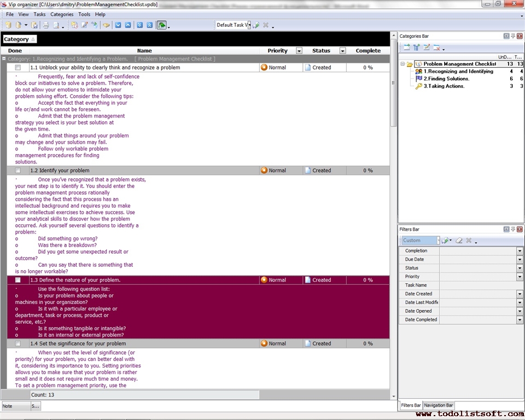525x420 pixels.
Task: Switch to the Navigation Bar tab
Action: (439, 405)
